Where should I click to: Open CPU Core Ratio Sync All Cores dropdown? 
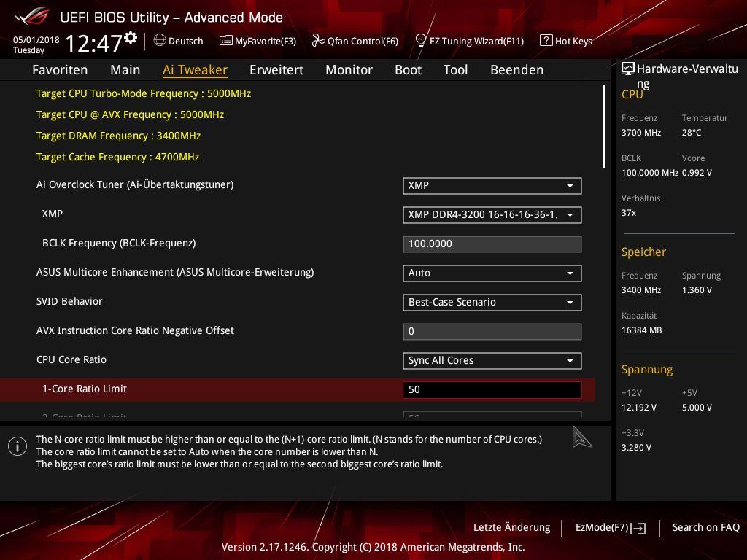point(492,360)
